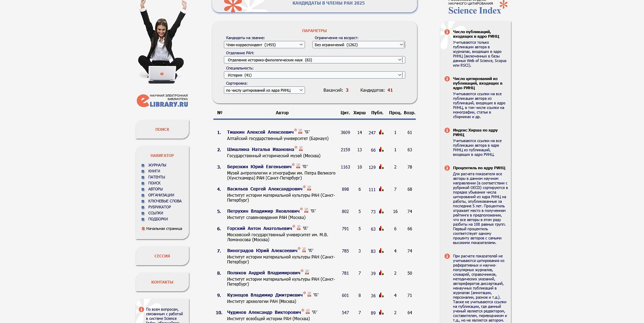Viewport: 644px width, 323px height.
Task: Open АВТОРЫ in the navigator menu
Action: pyautogui.click(x=155, y=189)
